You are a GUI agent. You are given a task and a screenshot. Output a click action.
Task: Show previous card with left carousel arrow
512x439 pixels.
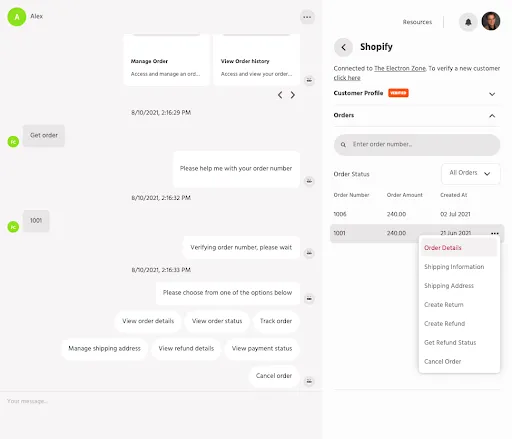click(280, 95)
